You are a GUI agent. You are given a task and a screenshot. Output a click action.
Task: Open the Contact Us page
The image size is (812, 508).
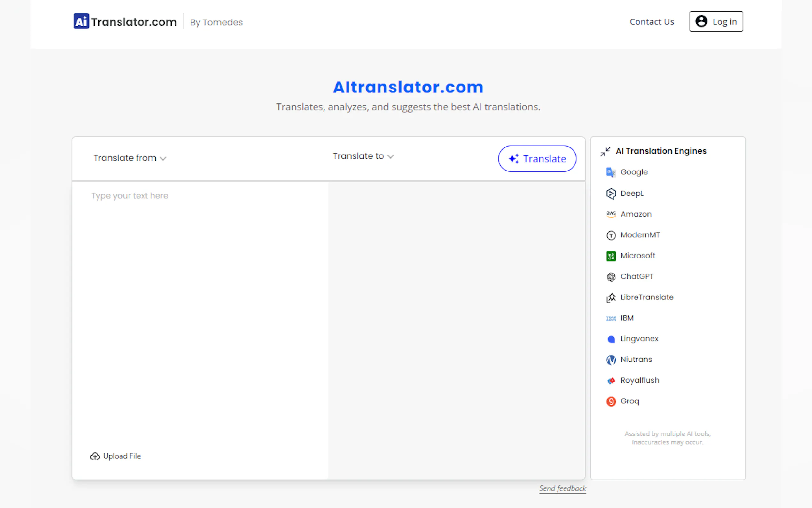pos(651,22)
